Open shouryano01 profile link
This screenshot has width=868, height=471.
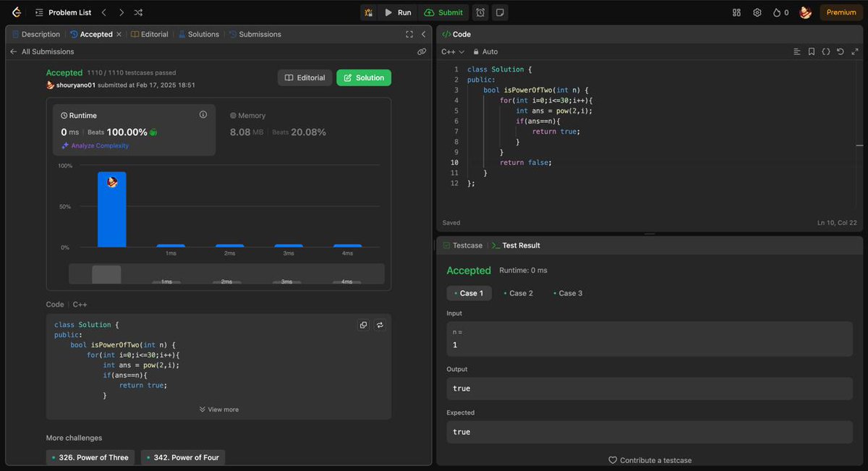pyautogui.click(x=76, y=85)
